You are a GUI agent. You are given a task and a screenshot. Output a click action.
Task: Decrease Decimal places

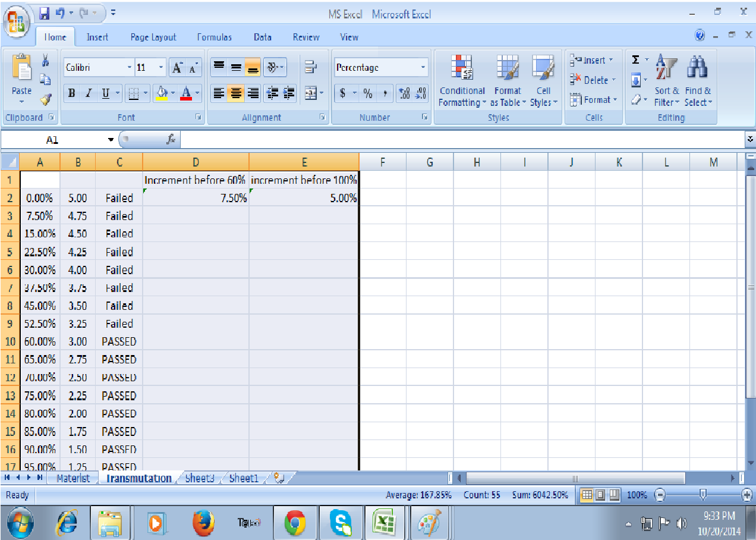pyautogui.click(x=420, y=93)
